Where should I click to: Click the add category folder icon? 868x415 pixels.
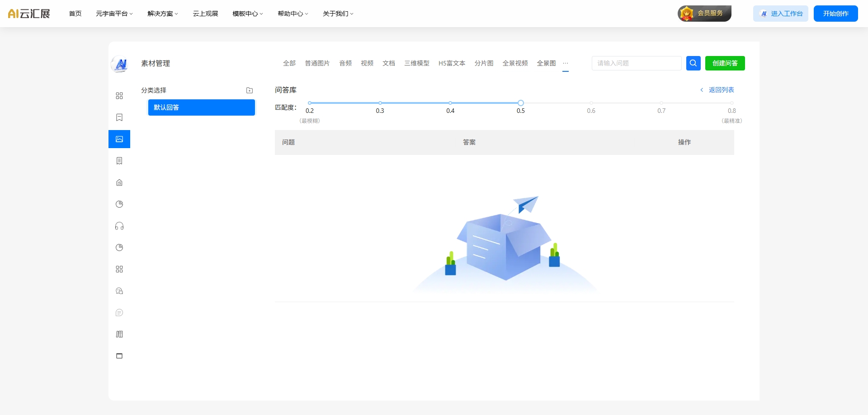(x=250, y=90)
